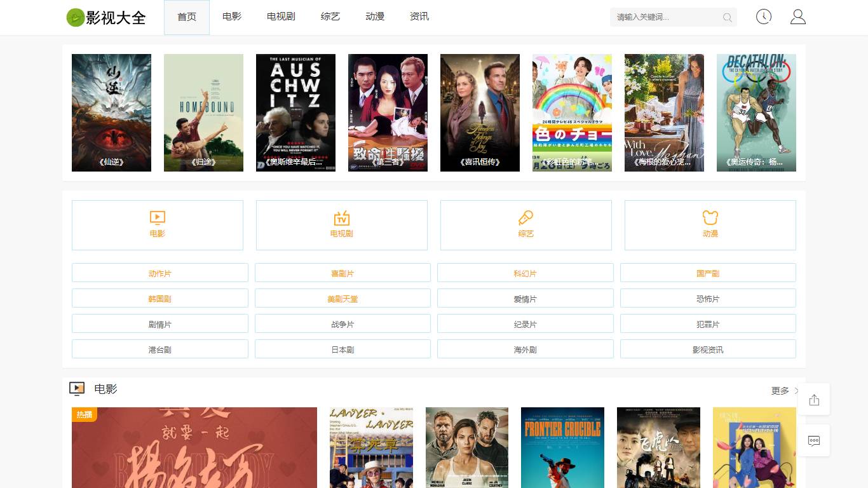This screenshot has width=868, height=488.
Task: Select the 电视剧 TV icon tile
Action: point(342,225)
